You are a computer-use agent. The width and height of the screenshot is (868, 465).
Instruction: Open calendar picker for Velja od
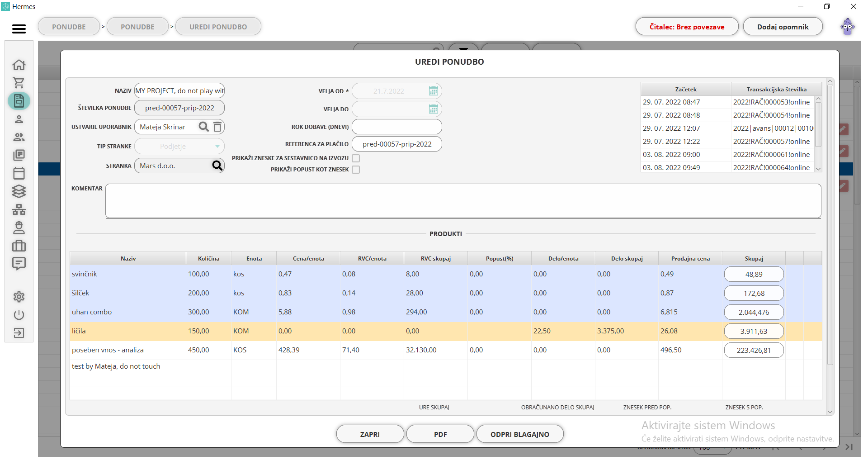click(x=433, y=91)
